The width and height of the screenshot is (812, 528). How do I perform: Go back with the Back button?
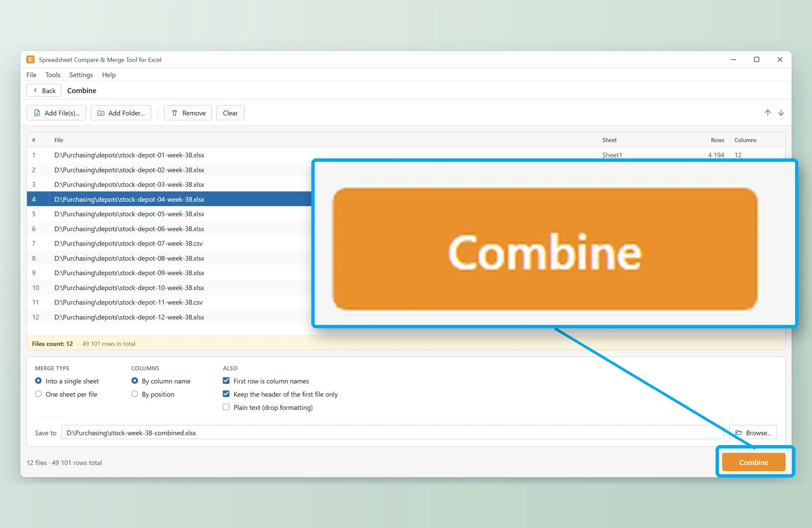tap(44, 90)
